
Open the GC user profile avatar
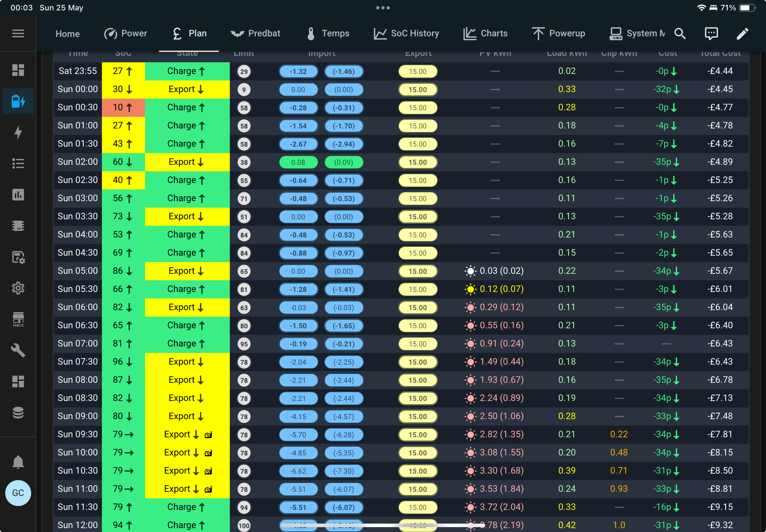coord(18,493)
